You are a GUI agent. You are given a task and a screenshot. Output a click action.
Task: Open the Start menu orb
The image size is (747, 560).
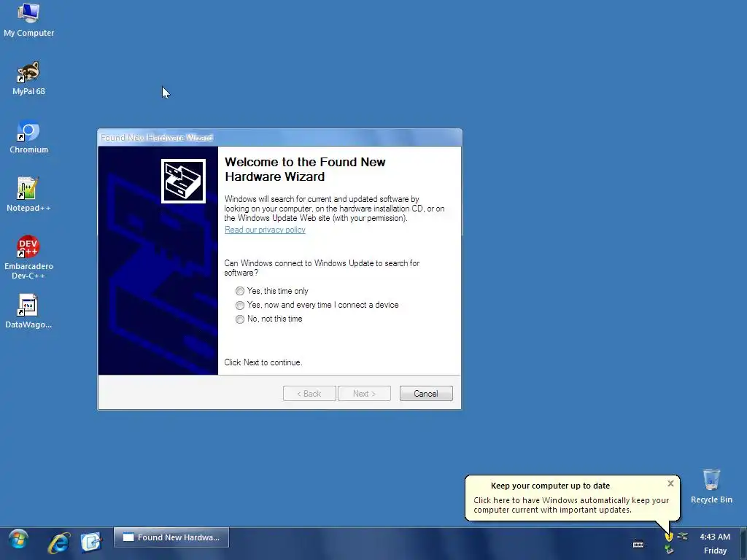click(18, 540)
